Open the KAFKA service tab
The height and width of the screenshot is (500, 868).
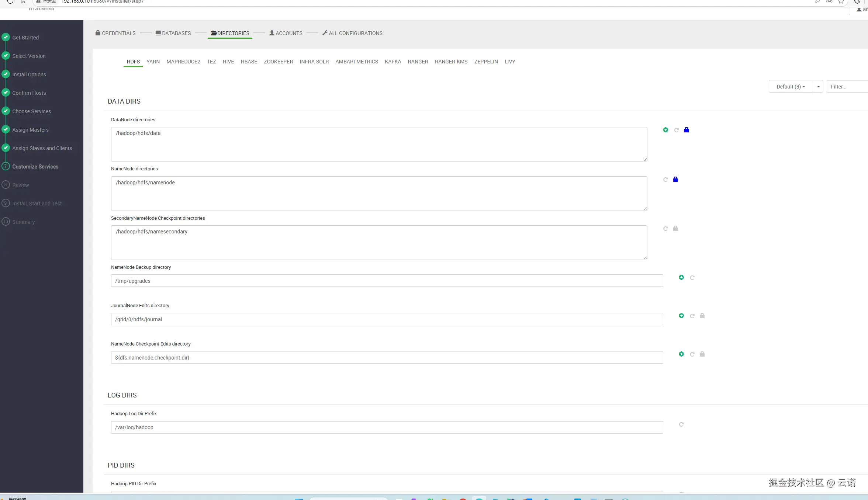[x=392, y=62]
